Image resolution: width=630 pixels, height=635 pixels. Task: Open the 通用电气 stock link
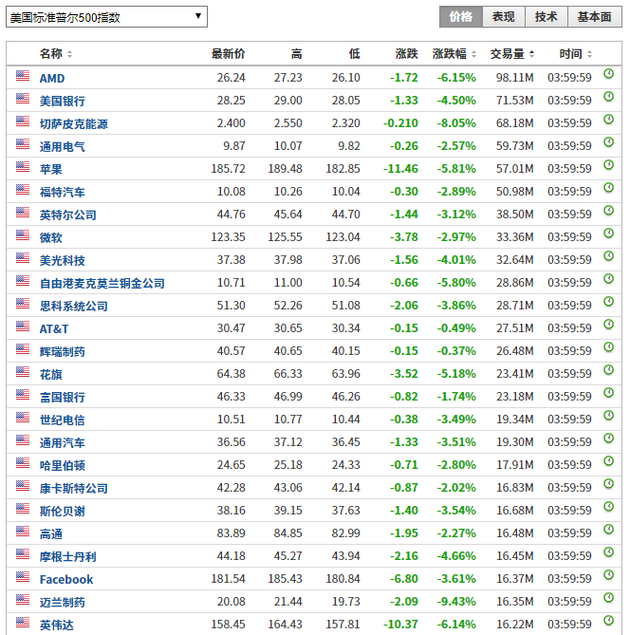tap(62, 147)
